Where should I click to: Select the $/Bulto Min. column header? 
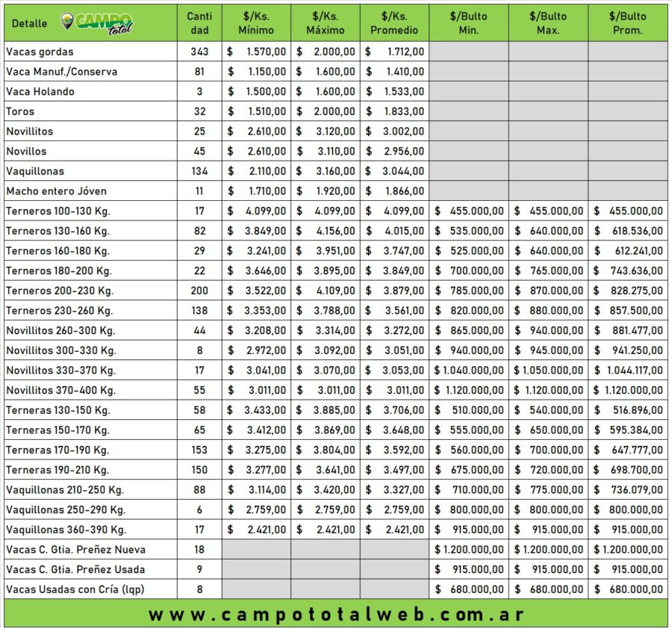click(469, 23)
